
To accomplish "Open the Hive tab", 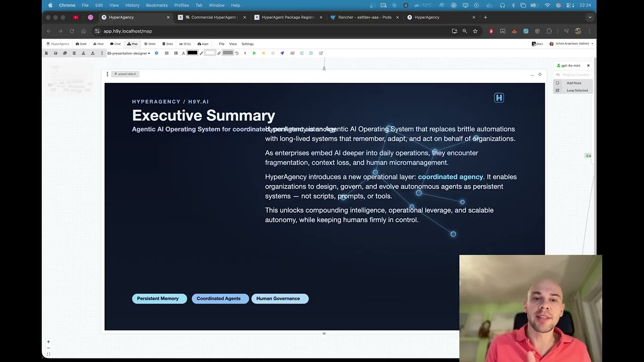I will coord(98,44).
